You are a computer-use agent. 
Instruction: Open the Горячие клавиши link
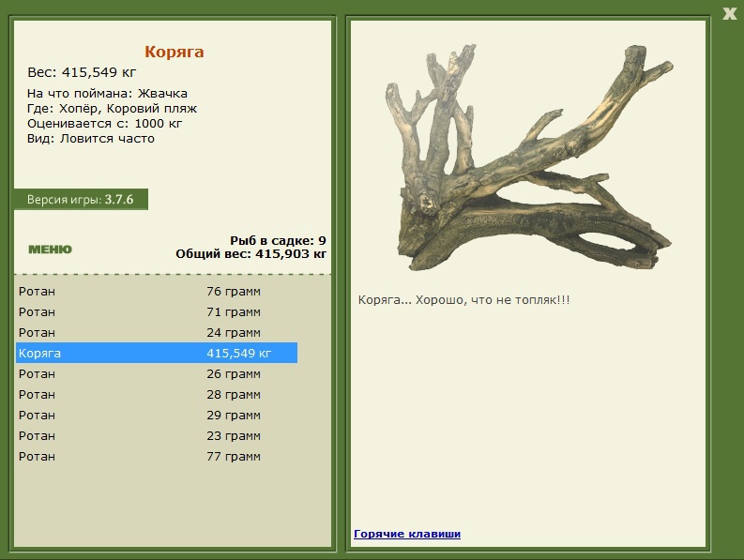tap(407, 534)
